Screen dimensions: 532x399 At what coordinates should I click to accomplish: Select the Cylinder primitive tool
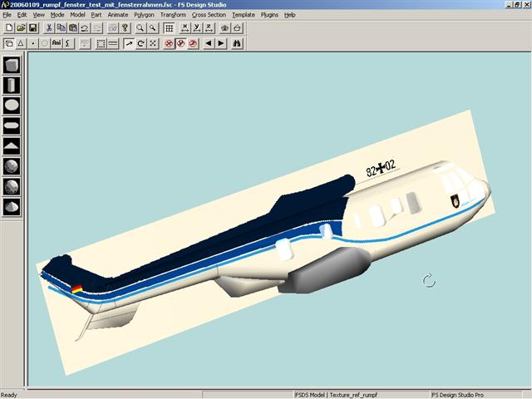(x=12, y=85)
